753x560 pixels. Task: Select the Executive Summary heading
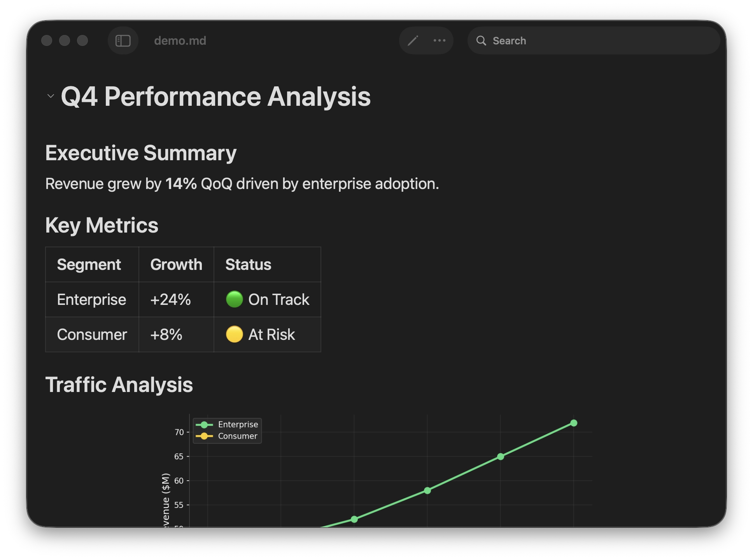(141, 153)
